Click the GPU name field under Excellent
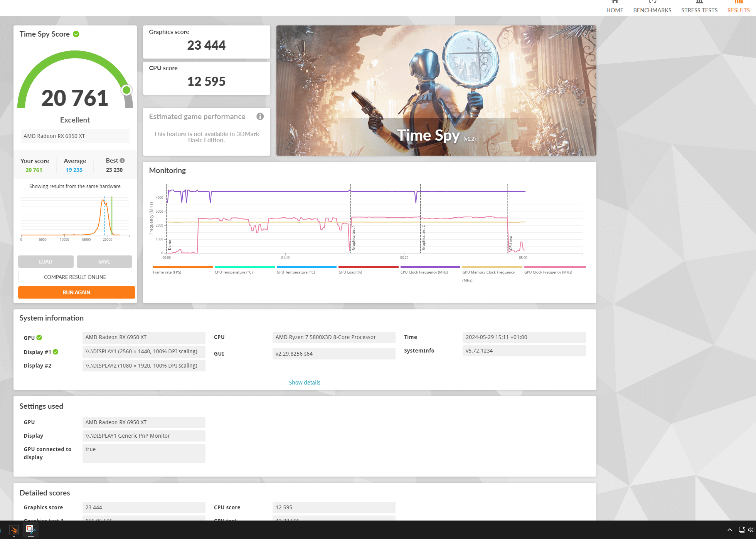756x539 pixels. point(75,136)
